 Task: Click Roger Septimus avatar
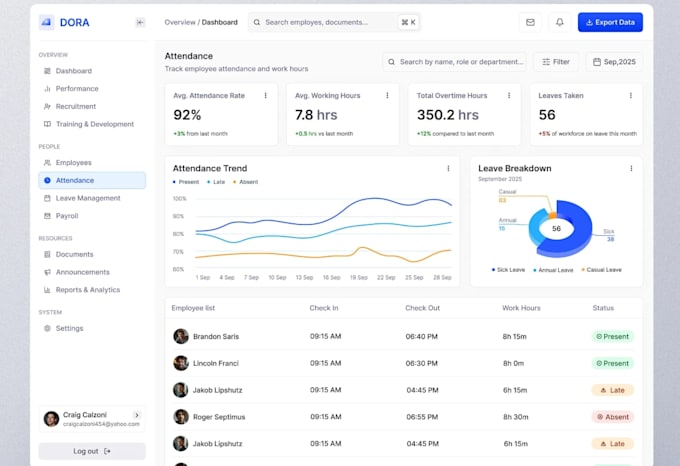pyautogui.click(x=181, y=417)
